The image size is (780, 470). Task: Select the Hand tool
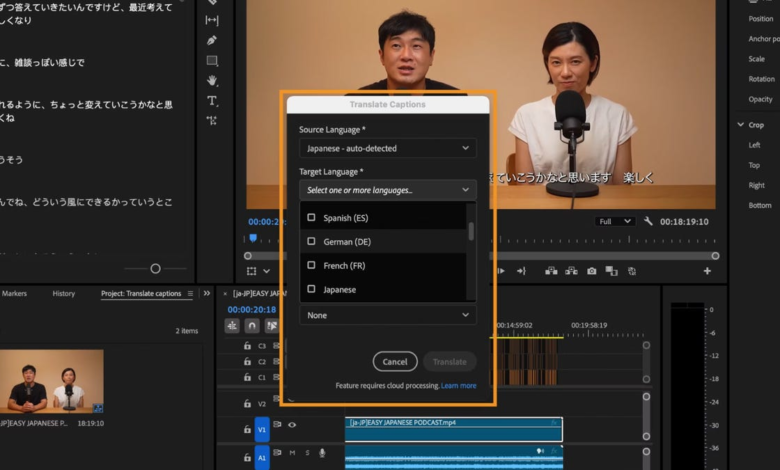pos(212,81)
